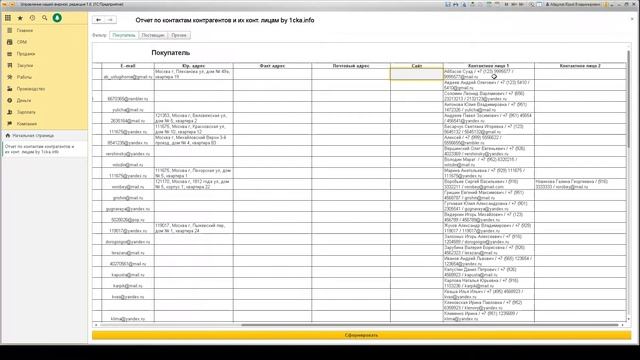640x360 pixels.
Task: Click the yellow info icon beside the user name
Action: pos(605,4)
